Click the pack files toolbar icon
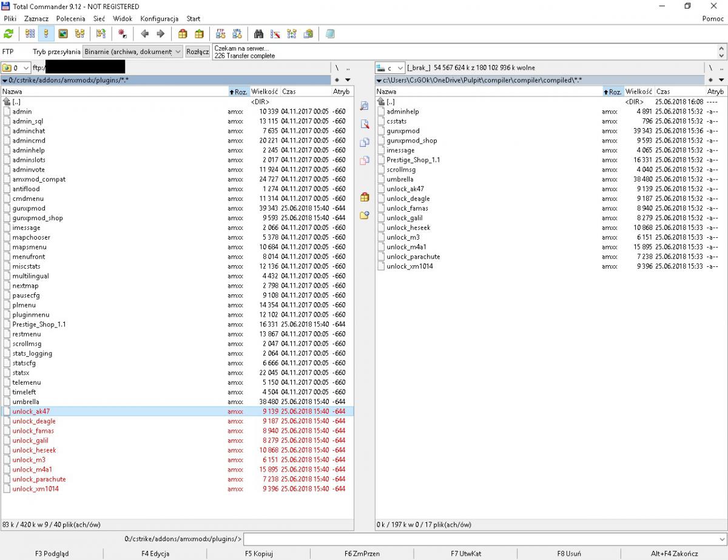The height and width of the screenshot is (560, 728). pos(183,34)
